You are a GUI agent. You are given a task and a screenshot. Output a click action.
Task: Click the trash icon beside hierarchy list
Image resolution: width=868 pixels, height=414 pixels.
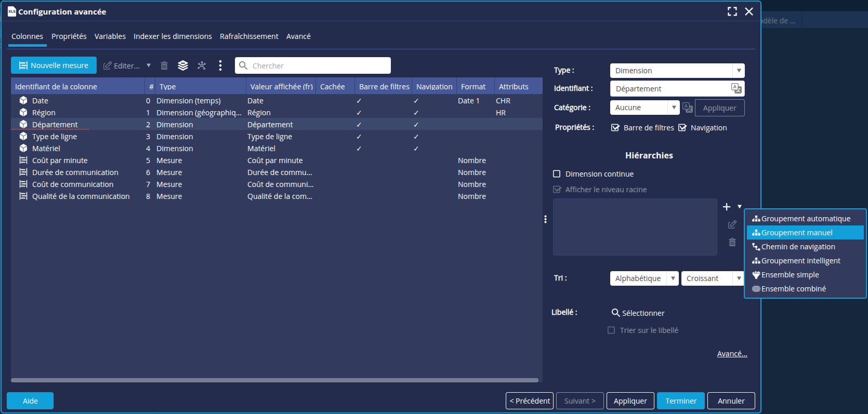[732, 242]
